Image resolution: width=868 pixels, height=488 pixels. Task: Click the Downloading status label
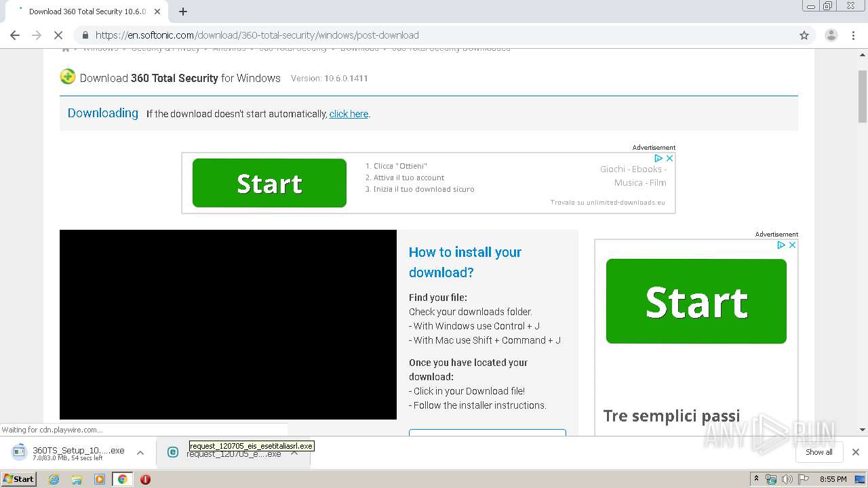click(x=103, y=113)
